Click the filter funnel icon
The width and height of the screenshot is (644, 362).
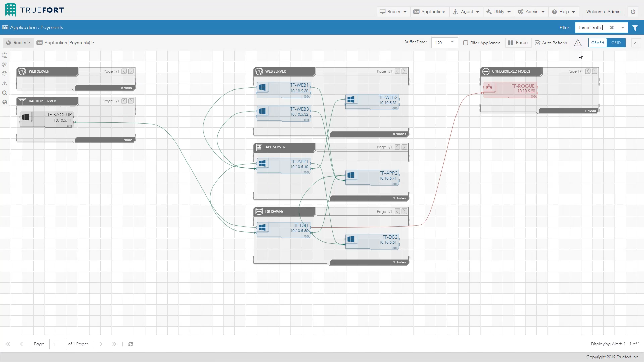635,28
